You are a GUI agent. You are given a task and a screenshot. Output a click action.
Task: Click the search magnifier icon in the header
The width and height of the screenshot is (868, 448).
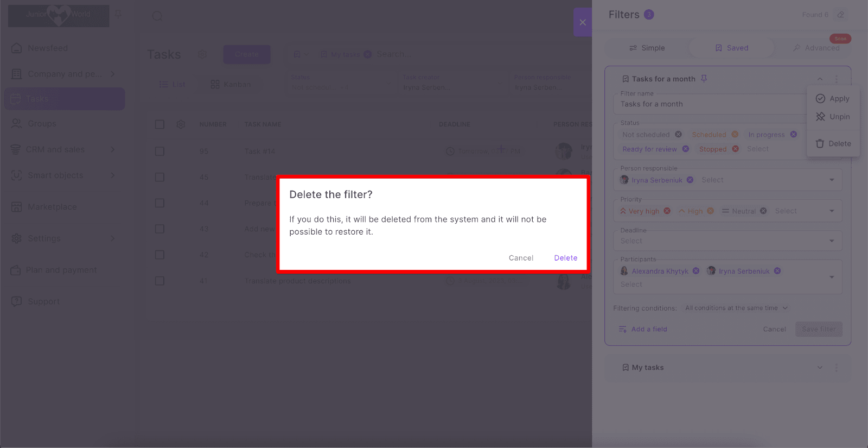tap(157, 16)
